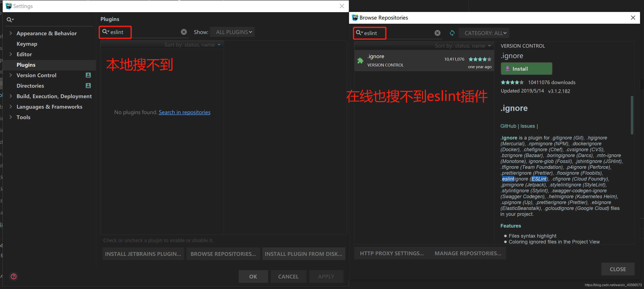Viewport: 644px width, 289px height.
Task: Select the Plugins settings page
Action: point(26,65)
